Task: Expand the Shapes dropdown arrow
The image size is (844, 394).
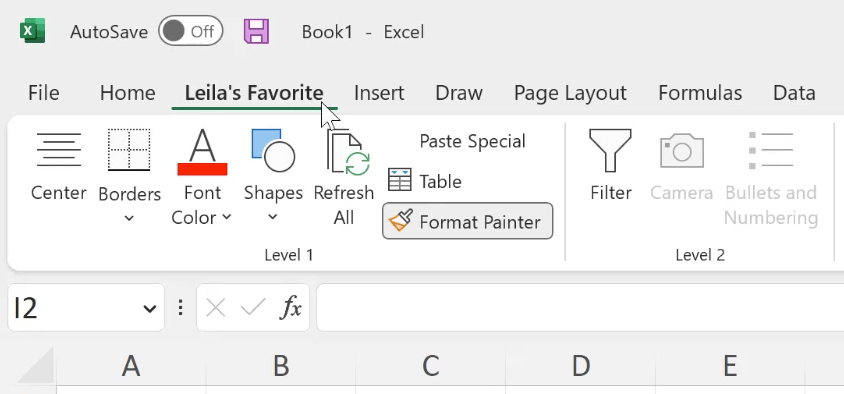Action: (273, 217)
